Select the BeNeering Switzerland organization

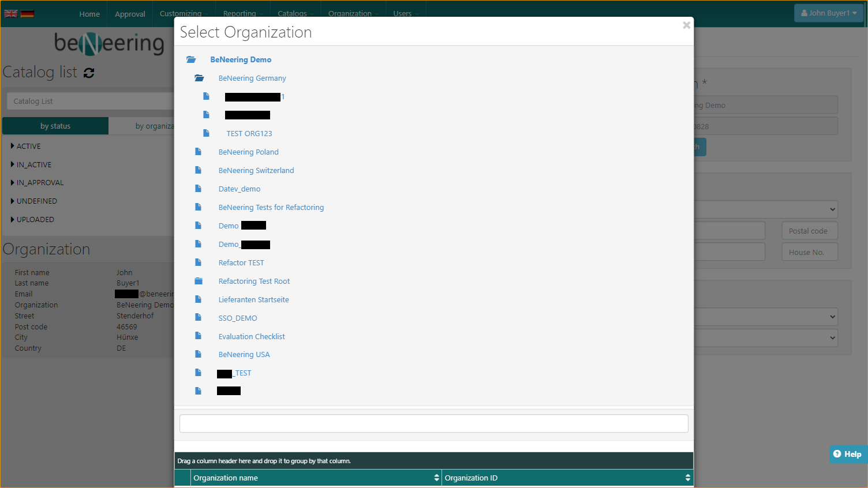tap(256, 170)
